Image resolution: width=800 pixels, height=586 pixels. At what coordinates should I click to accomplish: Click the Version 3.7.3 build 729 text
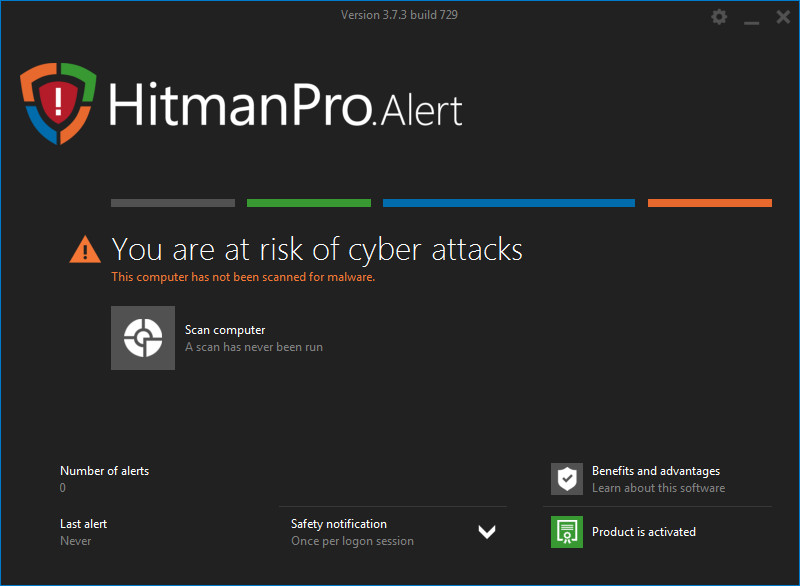tap(399, 15)
